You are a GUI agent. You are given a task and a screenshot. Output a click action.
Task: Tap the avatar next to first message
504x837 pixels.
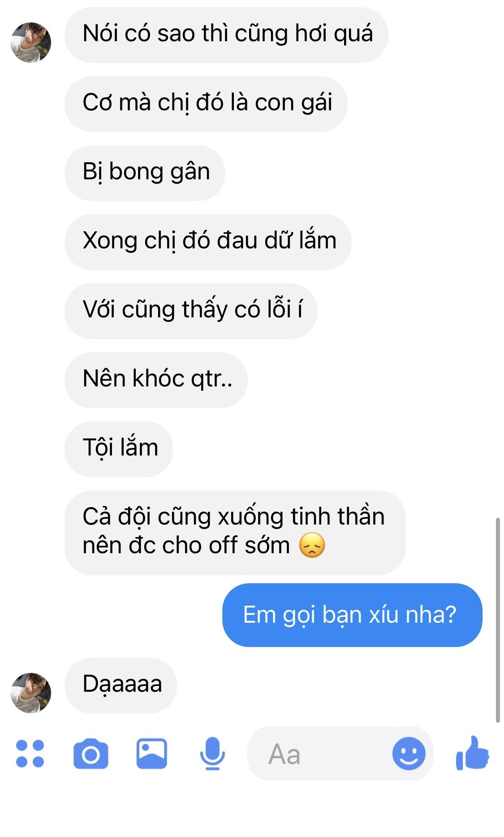[x=31, y=43]
